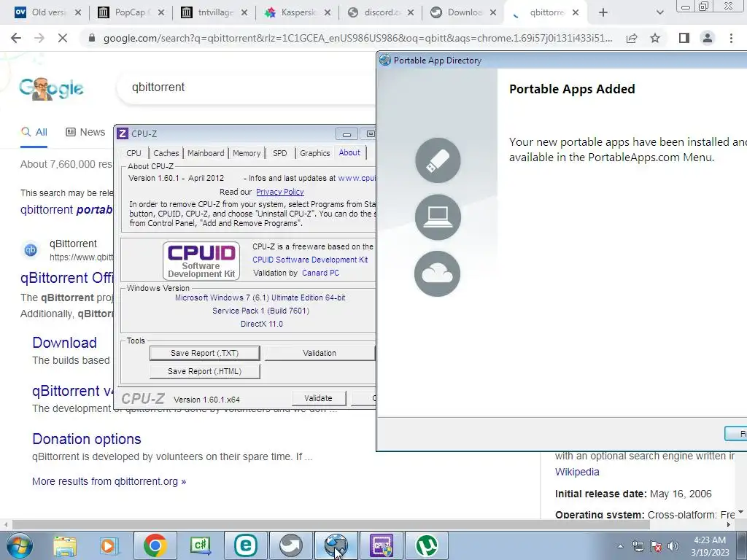Open the volume speaker tray icon

[673, 546]
